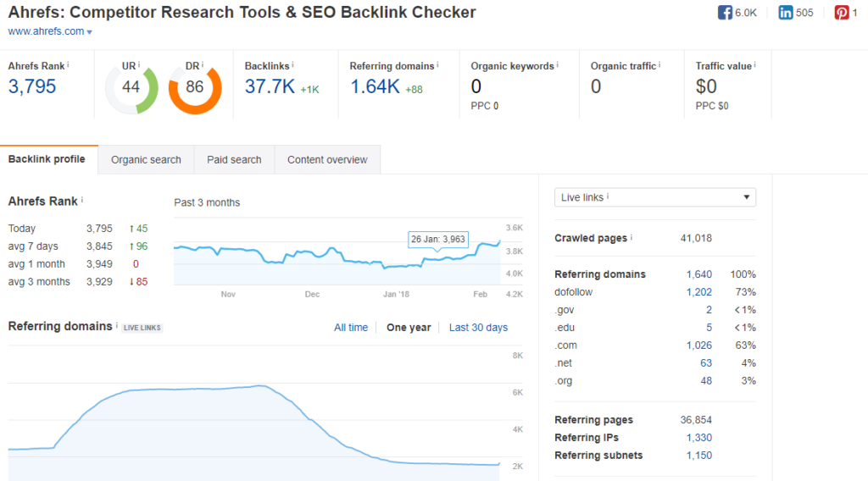The width and height of the screenshot is (868, 481).
Task: Click the 26 Jan: 3,963 chart tooltip
Action: point(438,240)
